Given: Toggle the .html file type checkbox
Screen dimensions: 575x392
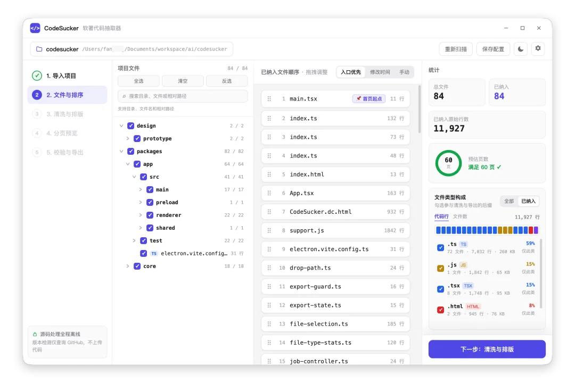Looking at the screenshot, I should [440, 310].
